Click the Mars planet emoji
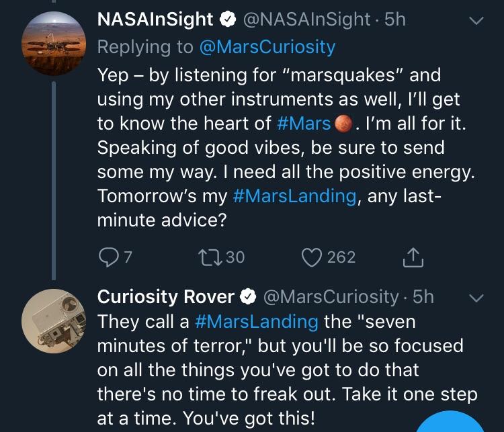Image resolution: width=504 pixels, height=432 pixels. pos(343,124)
